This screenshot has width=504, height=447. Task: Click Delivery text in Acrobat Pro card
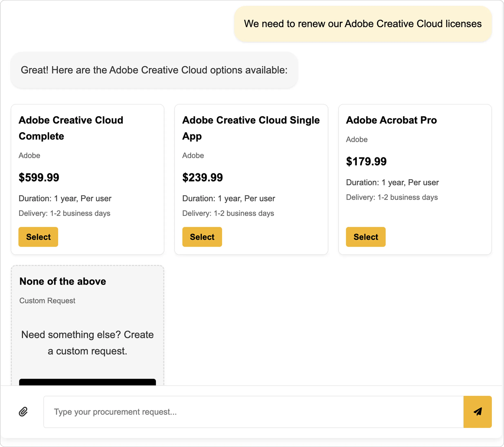click(x=392, y=197)
